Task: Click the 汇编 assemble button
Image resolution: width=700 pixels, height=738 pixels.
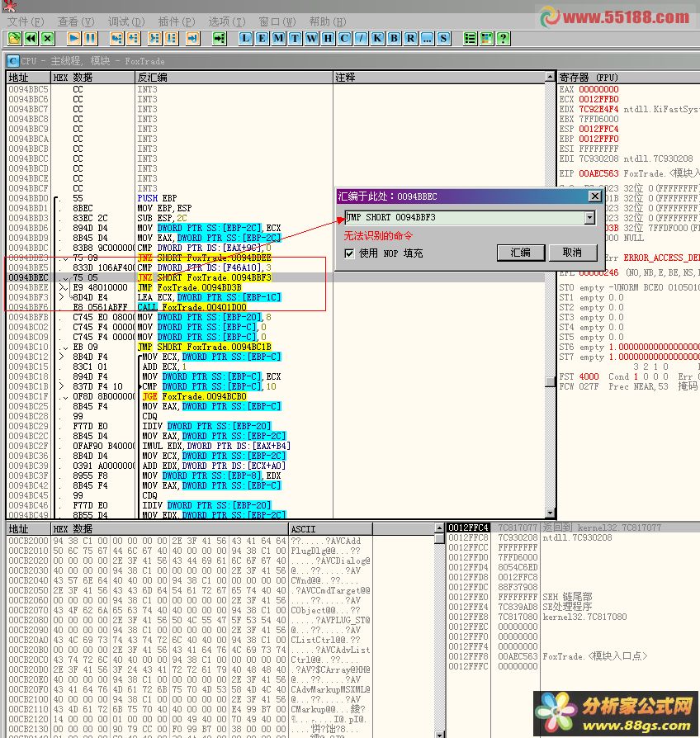Action: point(521,253)
